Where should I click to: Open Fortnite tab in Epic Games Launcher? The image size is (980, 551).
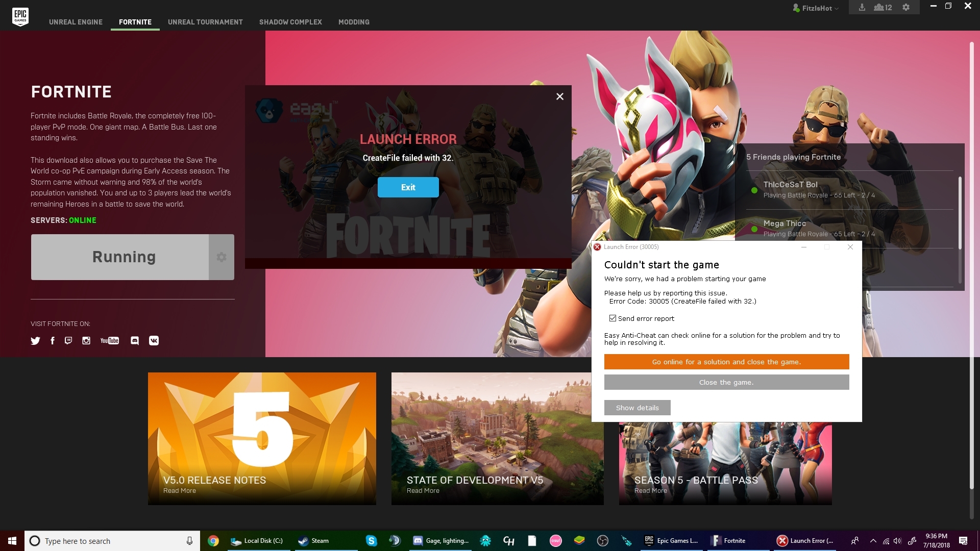tap(135, 21)
